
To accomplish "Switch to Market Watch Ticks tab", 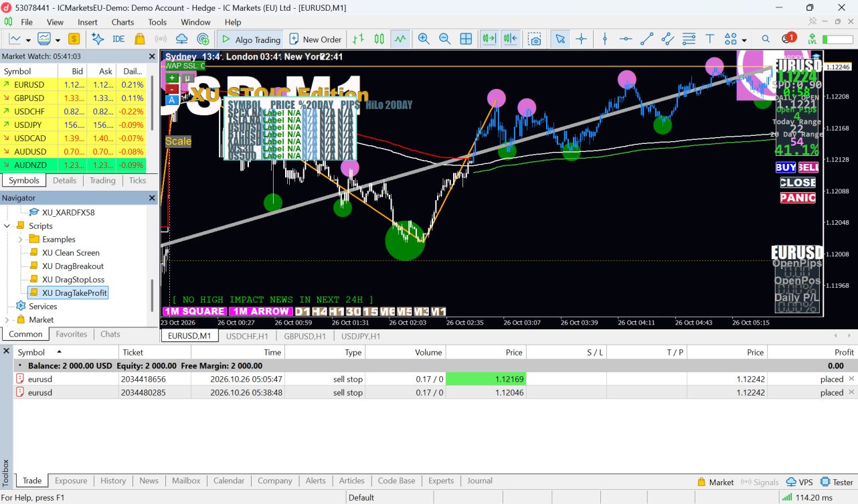I will (x=137, y=180).
